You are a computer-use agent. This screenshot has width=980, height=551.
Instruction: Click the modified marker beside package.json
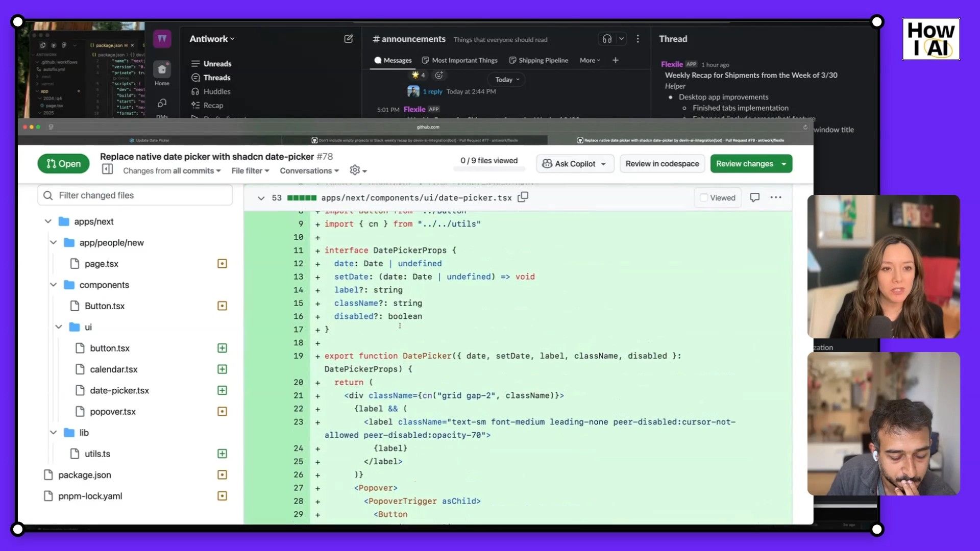click(222, 474)
